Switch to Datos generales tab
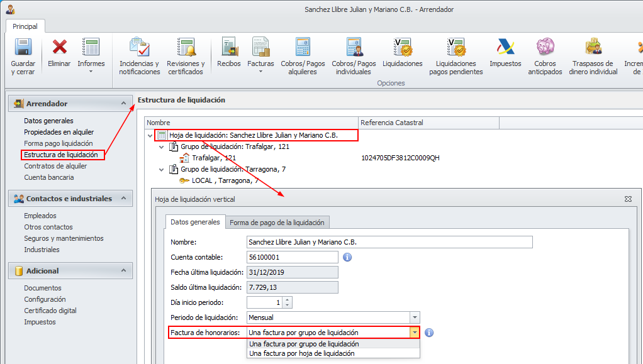The width and height of the screenshot is (643, 364). pyautogui.click(x=195, y=222)
